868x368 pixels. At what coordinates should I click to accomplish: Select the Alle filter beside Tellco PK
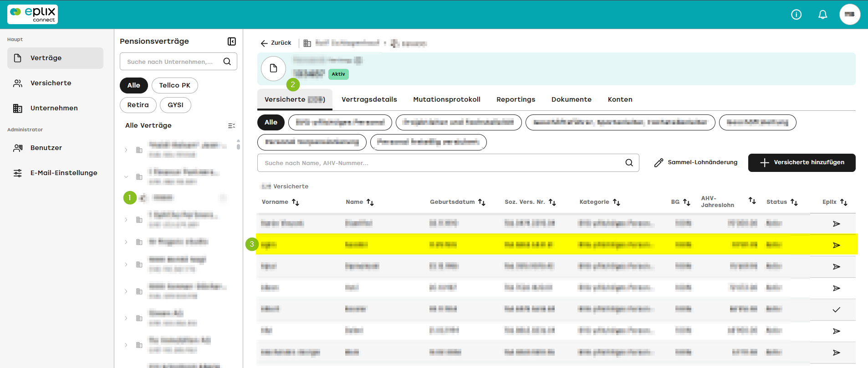click(134, 85)
